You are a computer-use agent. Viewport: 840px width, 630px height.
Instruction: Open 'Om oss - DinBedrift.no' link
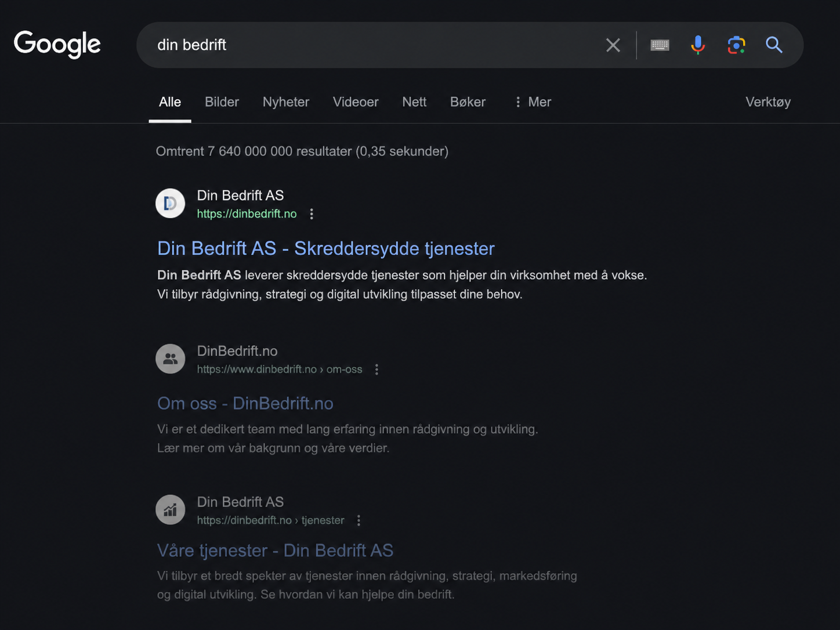[245, 404]
